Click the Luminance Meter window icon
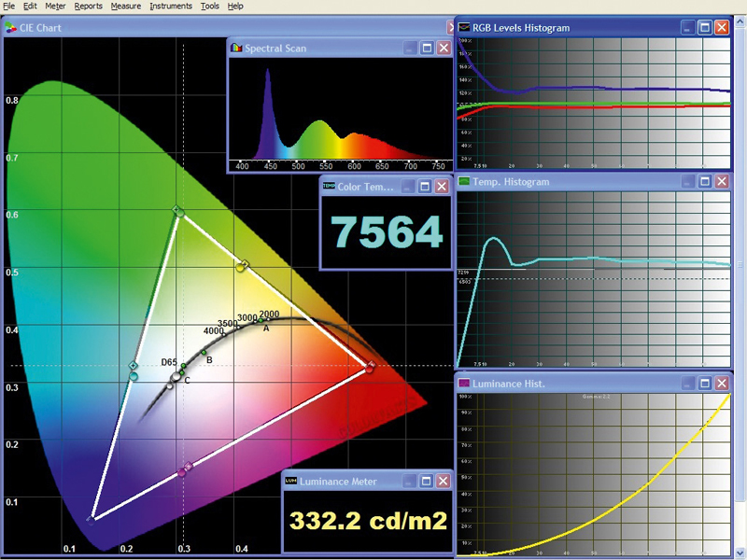This screenshot has height=560, width=747. 290,481
